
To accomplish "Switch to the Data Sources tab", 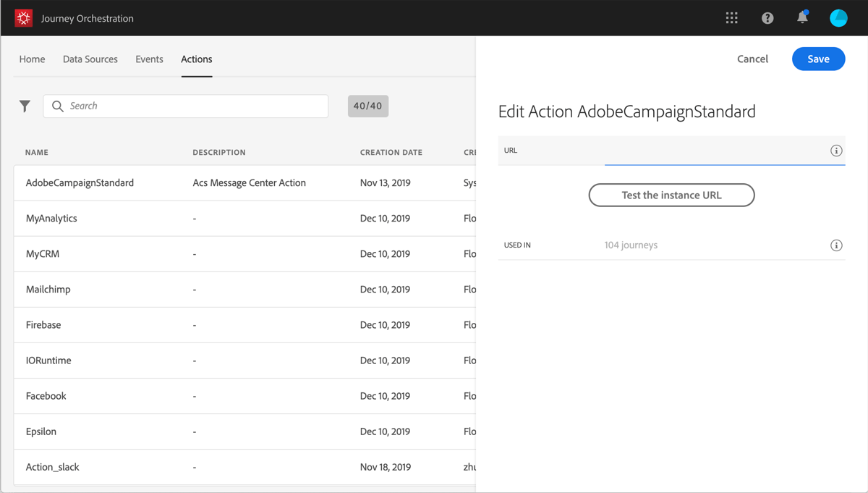I will (90, 59).
